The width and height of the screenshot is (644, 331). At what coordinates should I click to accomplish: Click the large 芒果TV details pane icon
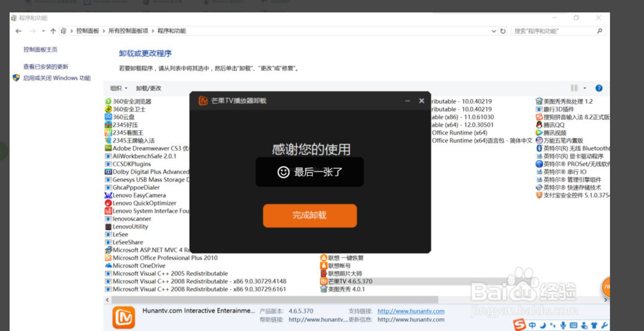tap(124, 317)
